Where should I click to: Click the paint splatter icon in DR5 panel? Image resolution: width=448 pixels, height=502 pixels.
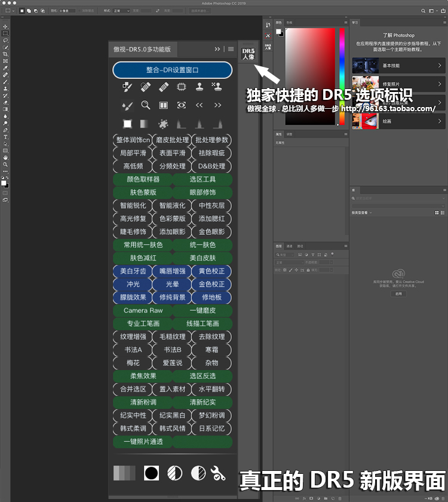(163, 124)
